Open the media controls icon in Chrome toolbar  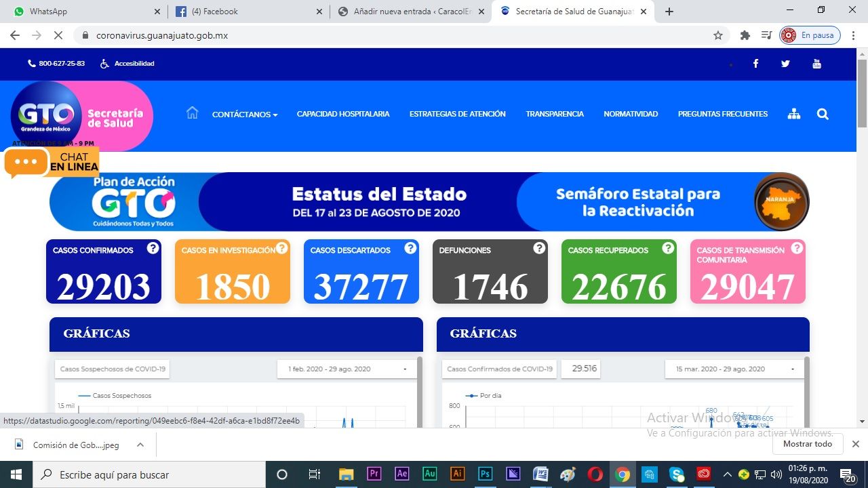click(766, 35)
